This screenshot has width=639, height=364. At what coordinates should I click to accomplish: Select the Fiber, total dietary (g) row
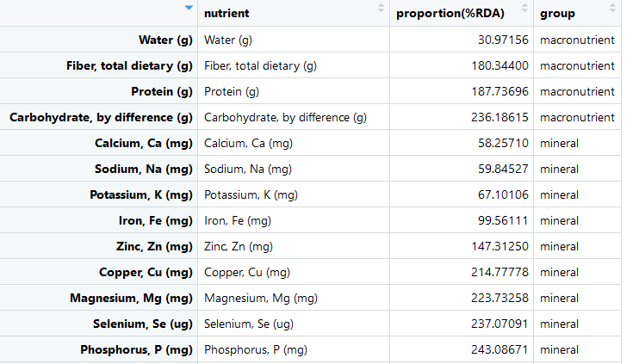coord(311,65)
